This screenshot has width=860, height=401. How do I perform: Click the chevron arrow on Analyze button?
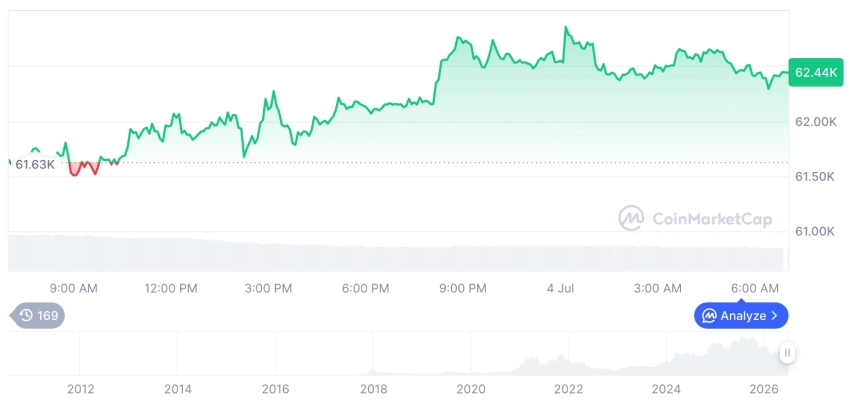coord(774,316)
